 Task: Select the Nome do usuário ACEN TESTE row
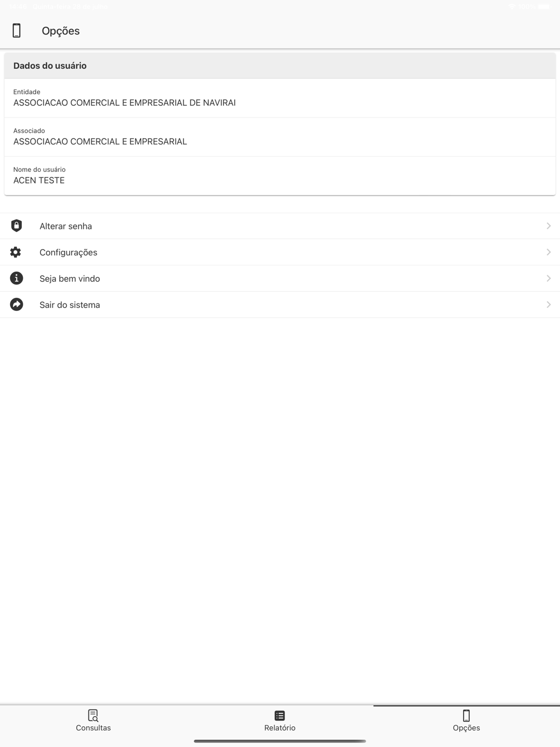point(280,176)
